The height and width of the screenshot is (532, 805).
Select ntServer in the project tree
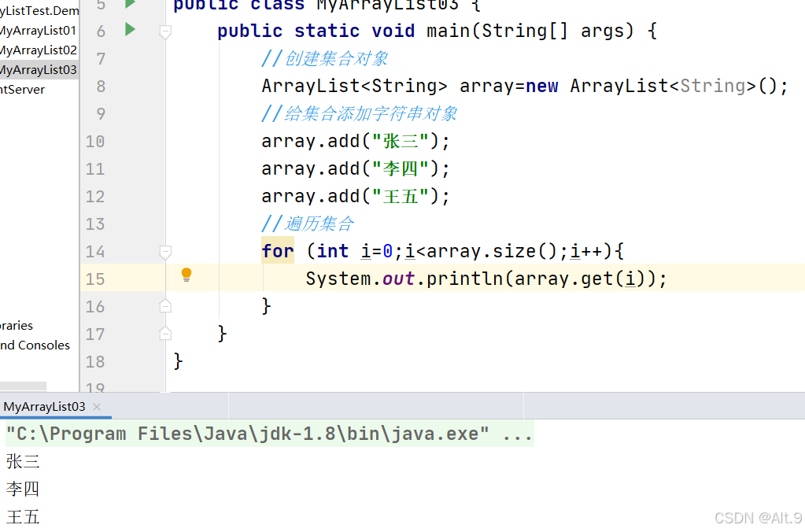24,89
